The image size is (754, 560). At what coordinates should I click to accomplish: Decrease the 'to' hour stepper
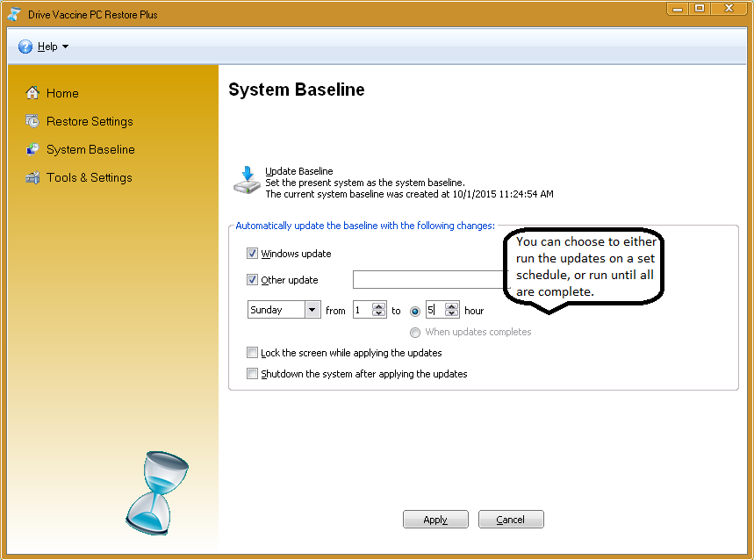451,313
